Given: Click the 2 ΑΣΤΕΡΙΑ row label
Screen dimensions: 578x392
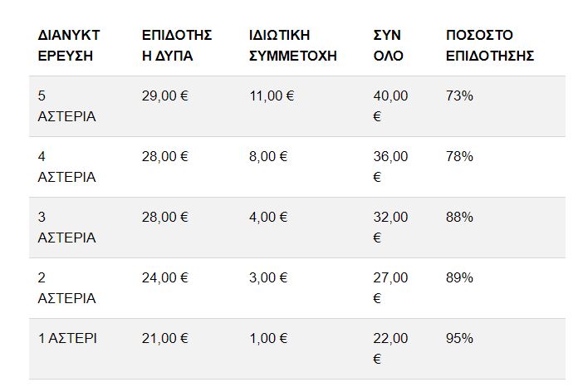Looking at the screenshot, I should point(66,288).
